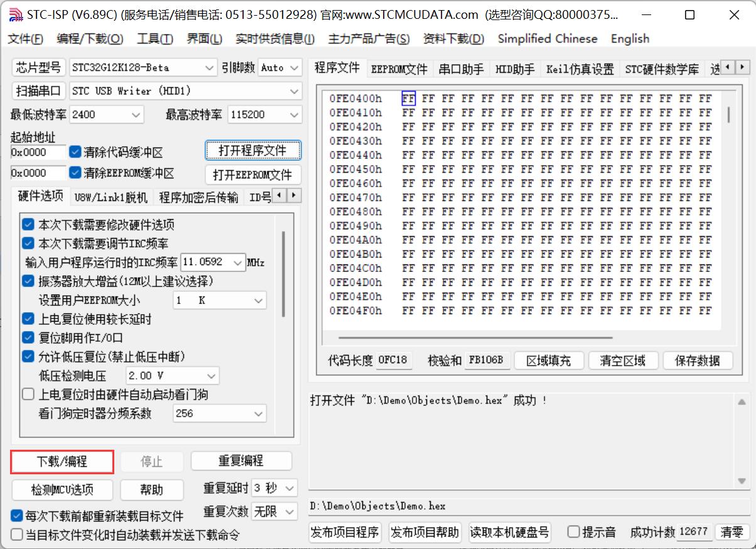Click 打开程序文件 button
Image resolution: width=756 pixels, height=549 pixels.
252,151
